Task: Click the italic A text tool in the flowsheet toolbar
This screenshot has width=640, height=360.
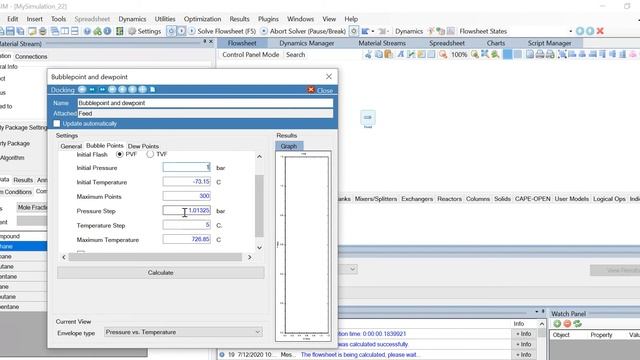Action: pyautogui.click(x=400, y=54)
